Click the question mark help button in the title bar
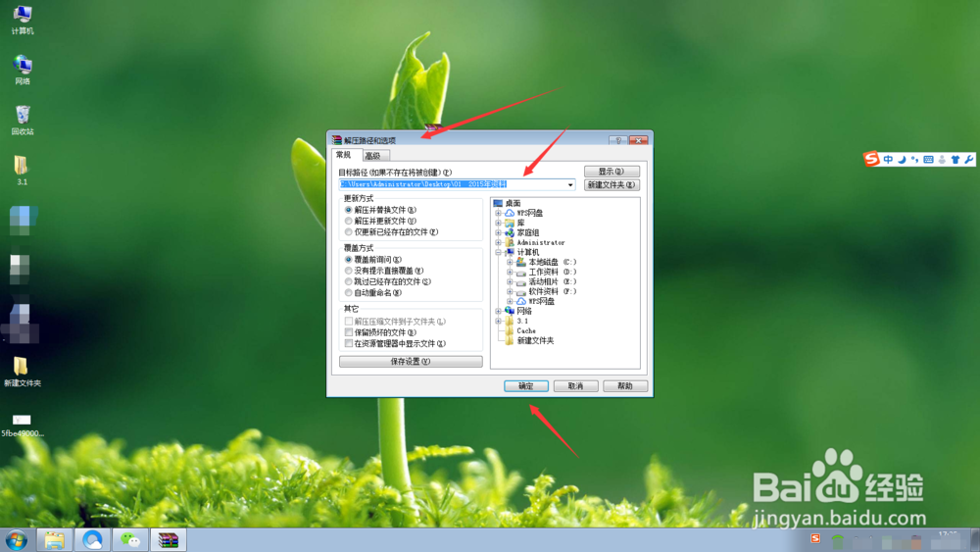Image resolution: width=980 pixels, height=552 pixels. coord(618,140)
